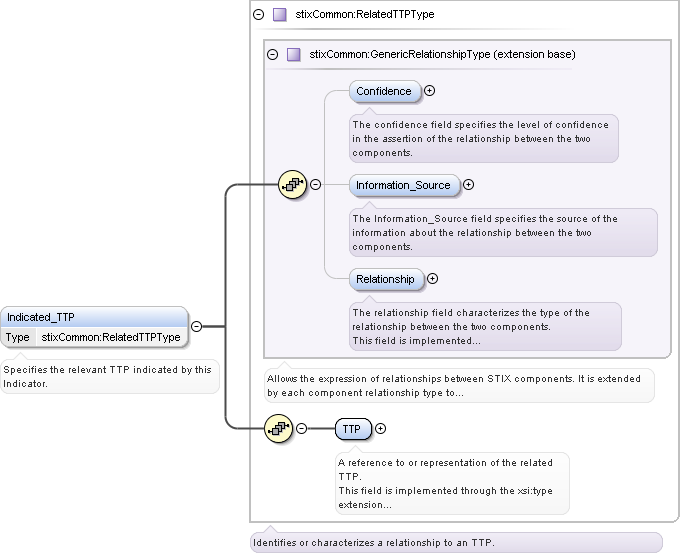Click the upper sequence compositor icon
681x556 pixels.
tap(292, 184)
